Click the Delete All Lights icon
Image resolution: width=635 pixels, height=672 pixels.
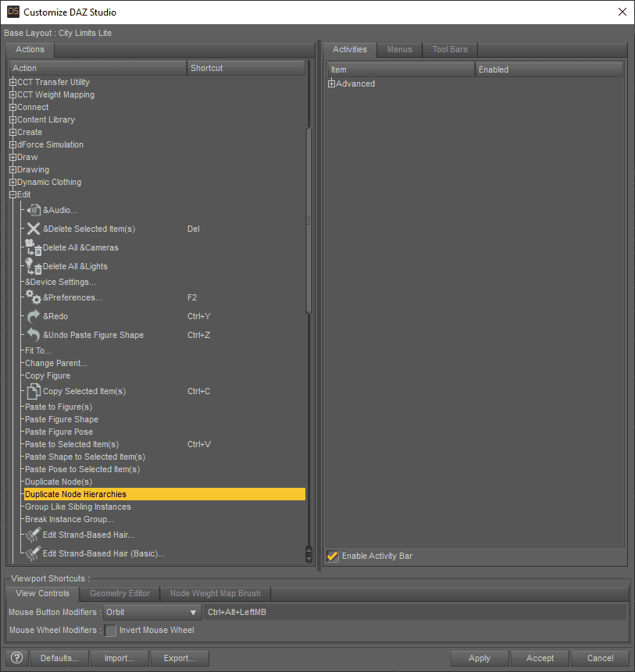coord(33,265)
